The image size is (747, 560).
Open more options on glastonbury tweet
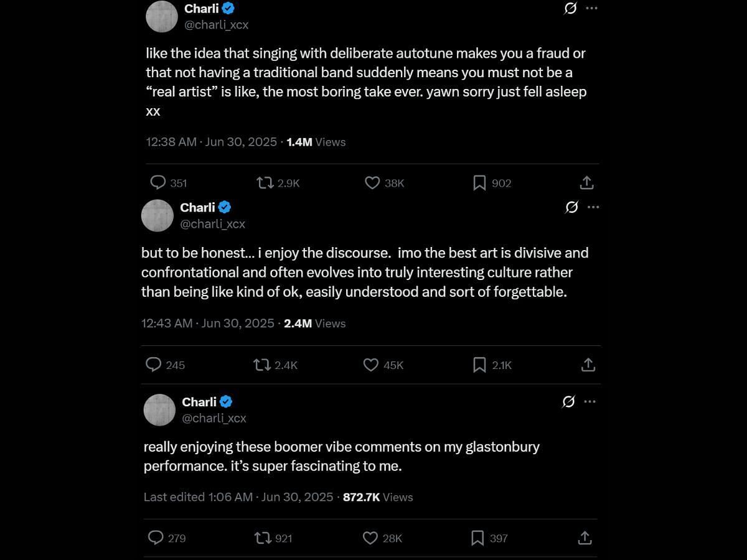(x=590, y=401)
